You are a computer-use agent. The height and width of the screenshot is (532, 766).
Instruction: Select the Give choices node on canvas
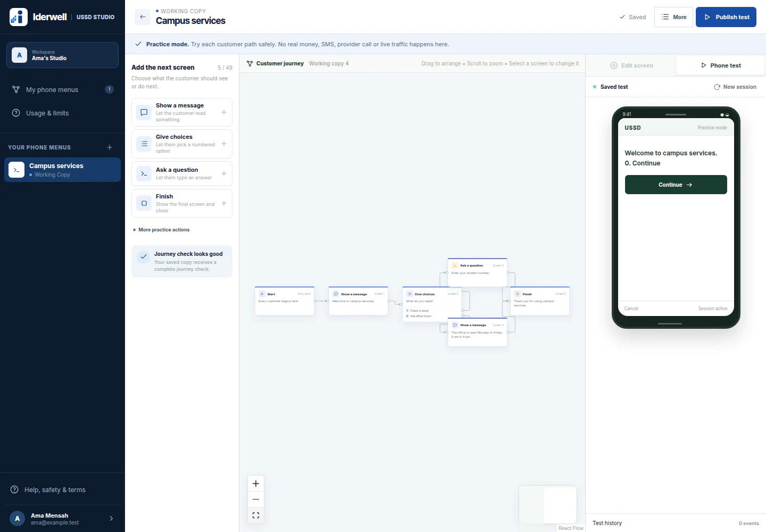432,304
